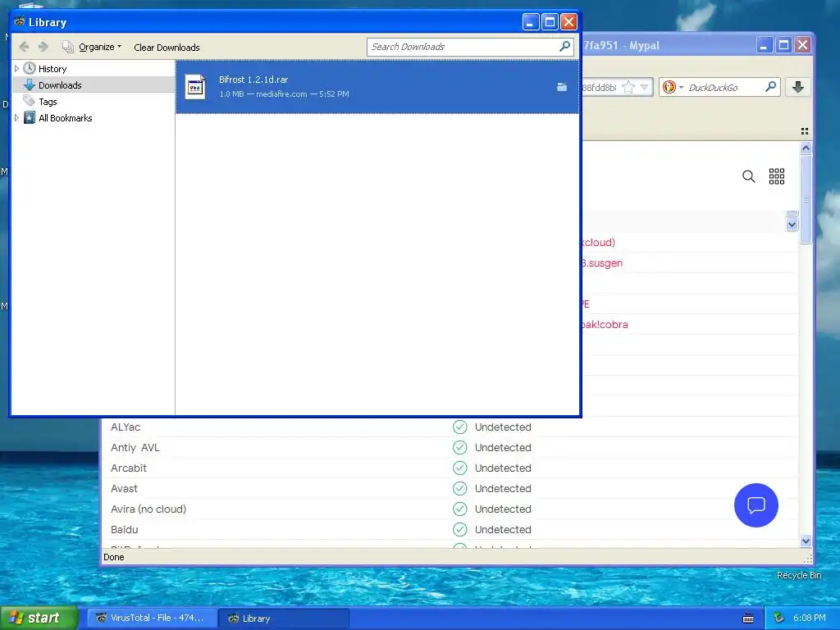Click the blue down-chevron button on VirusTotal page
Image resolution: width=840 pixels, height=630 pixels.
click(792, 224)
